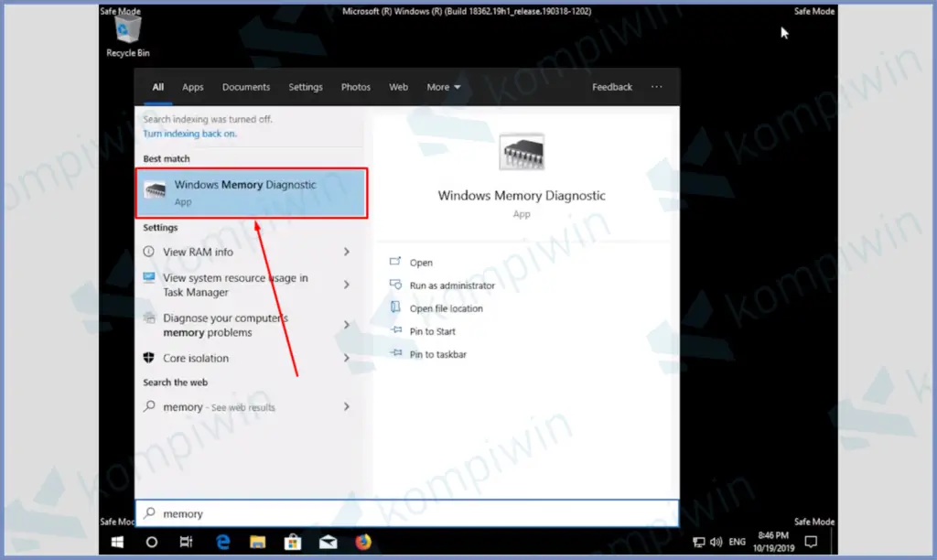Switch to the Apps search tab
This screenshot has width=937, height=560.
tap(192, 87)
